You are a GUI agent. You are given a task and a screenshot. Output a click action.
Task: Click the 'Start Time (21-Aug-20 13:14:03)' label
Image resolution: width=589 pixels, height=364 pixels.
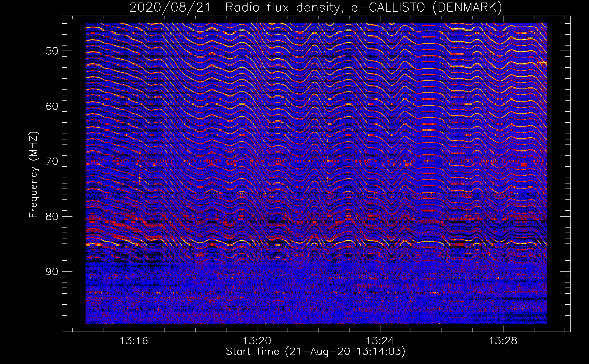coord(316,352)
